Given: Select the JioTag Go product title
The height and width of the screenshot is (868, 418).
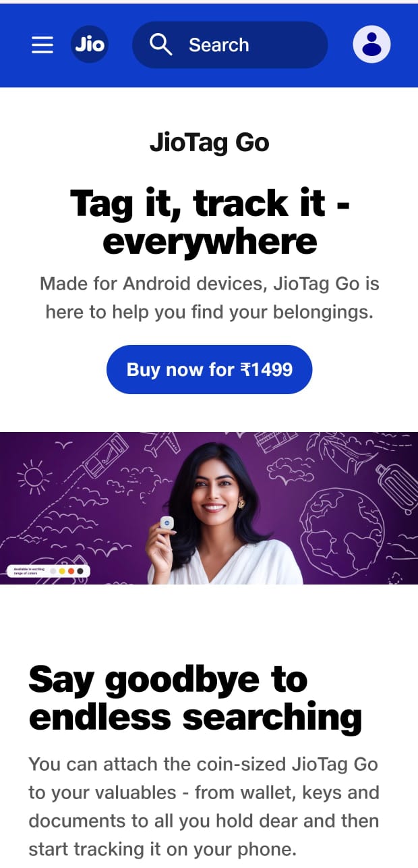Looking at the screenshot, I should [210, 142].
